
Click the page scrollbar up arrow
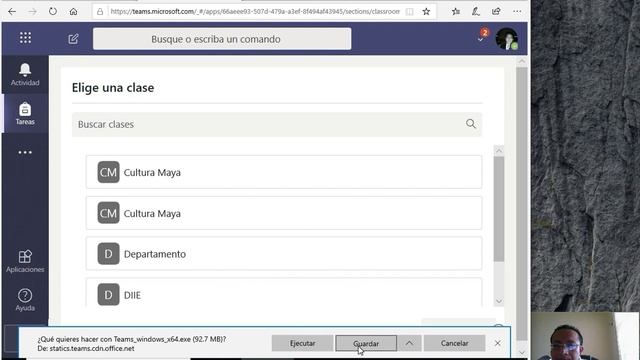tap(522, 61)
